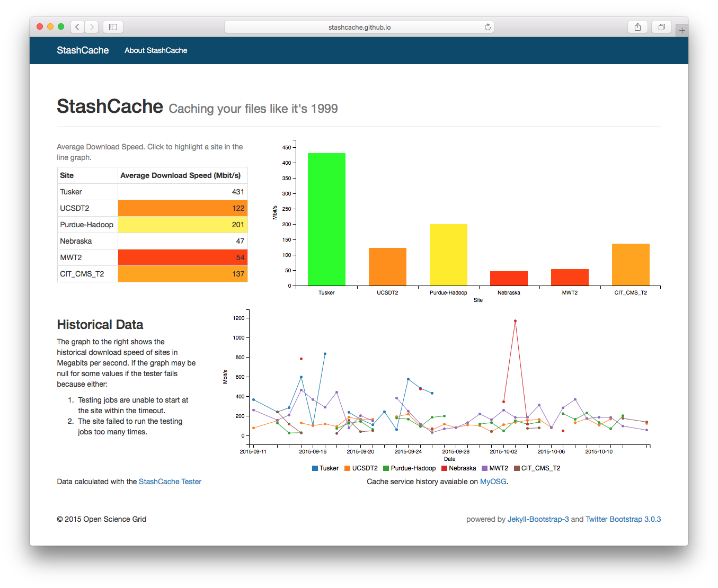Click the yellow Purdue-Hadoop bar
This screenshot has width=718, height=588.
[448, 255]
